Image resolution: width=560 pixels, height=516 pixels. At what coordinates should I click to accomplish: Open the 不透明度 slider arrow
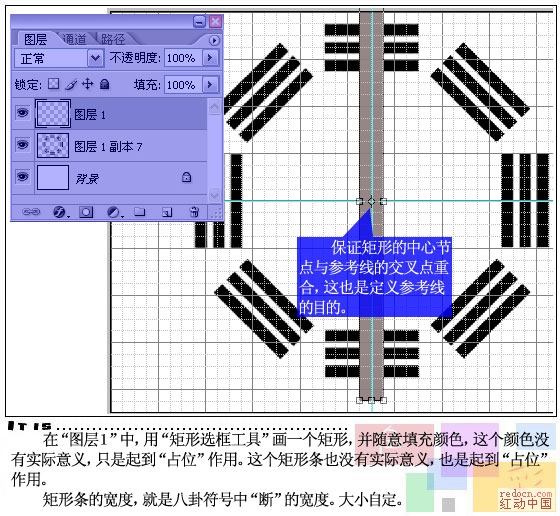point(210,57)
